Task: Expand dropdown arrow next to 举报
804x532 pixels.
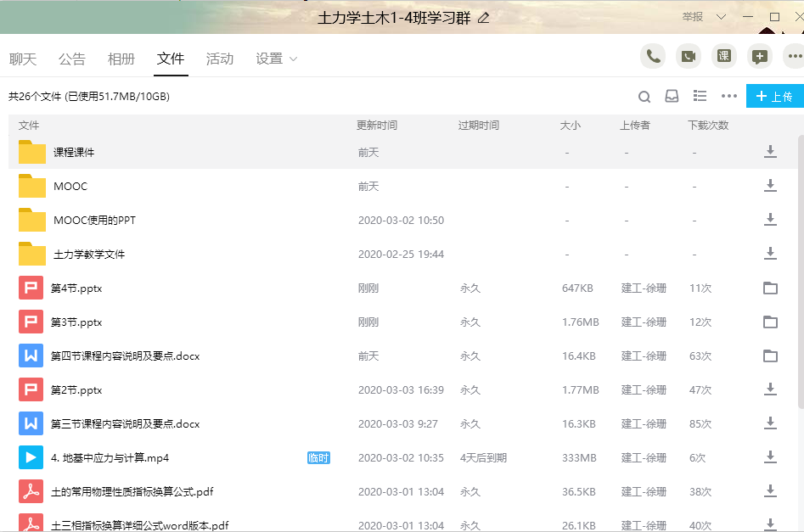Action: click(x=721, y=17)
